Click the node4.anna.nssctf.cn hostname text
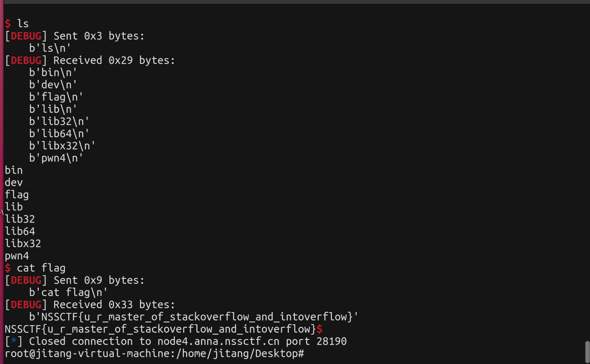 click(218, 341)
